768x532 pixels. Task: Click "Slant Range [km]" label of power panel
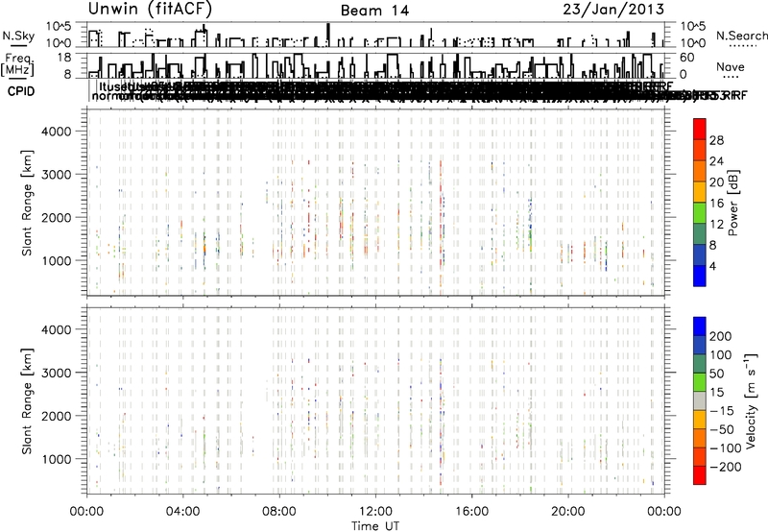pyautogui.click(x=27, y=203)
